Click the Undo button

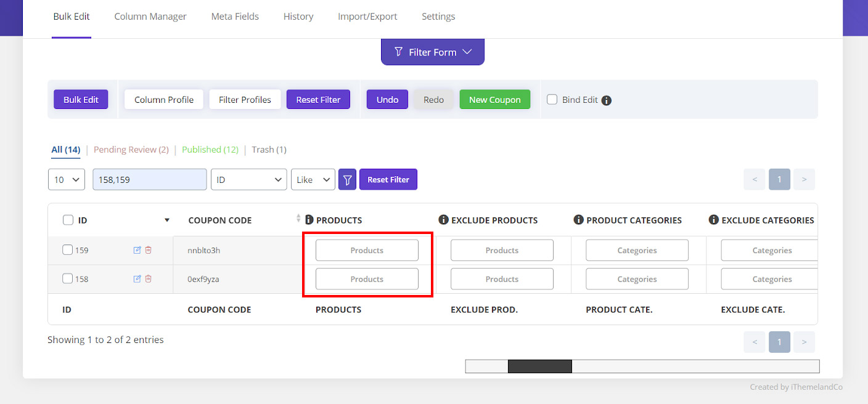click(x=387, y=100)
